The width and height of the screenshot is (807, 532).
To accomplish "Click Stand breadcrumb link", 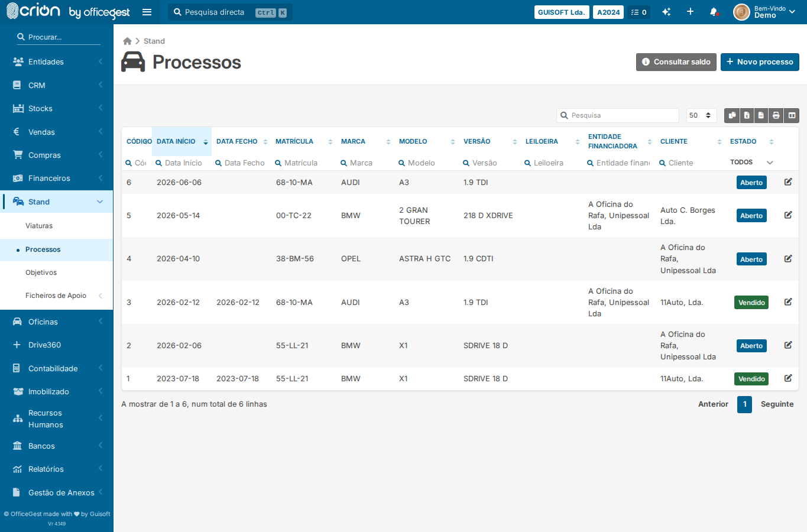I will [154, 41].
